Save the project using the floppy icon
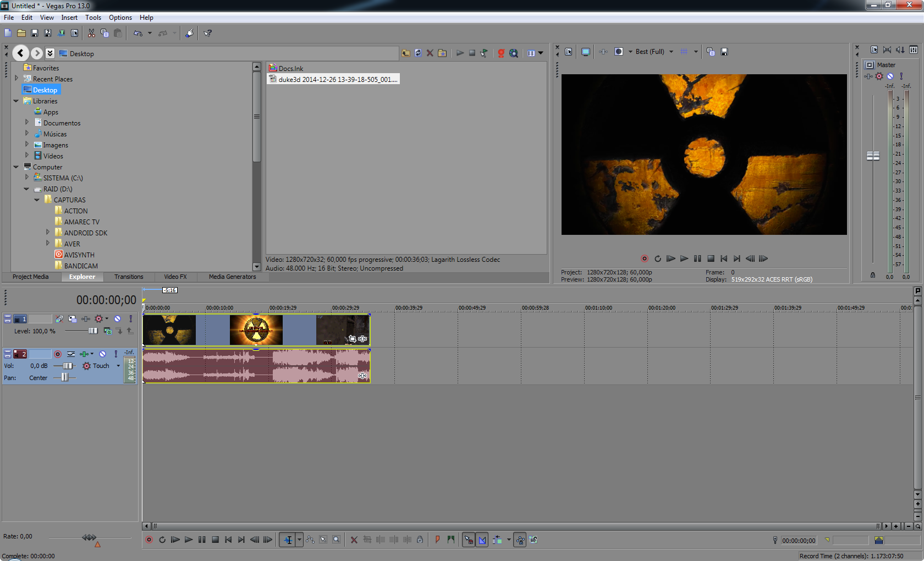This screenshot has width=924, height=561. point(35,33)
